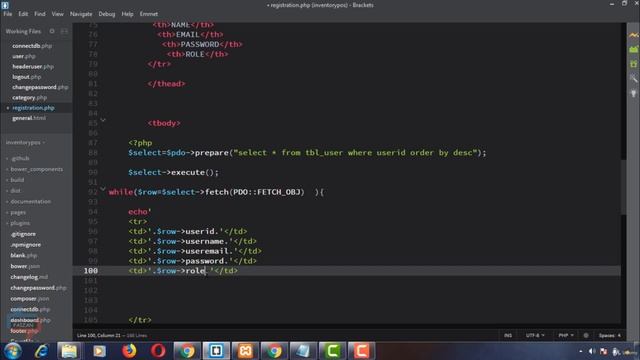Click the Live Preview lightning icon

click(x=633, y=36)
